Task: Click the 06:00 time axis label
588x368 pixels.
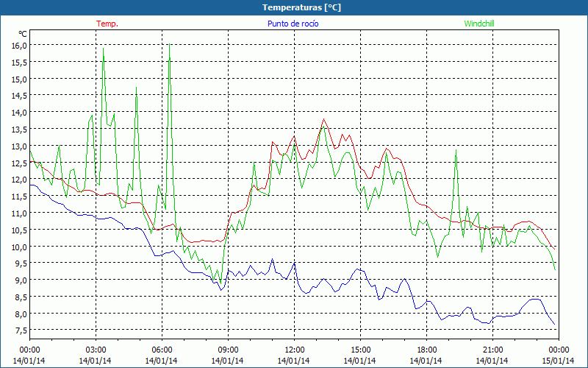Action: point(162,350)
